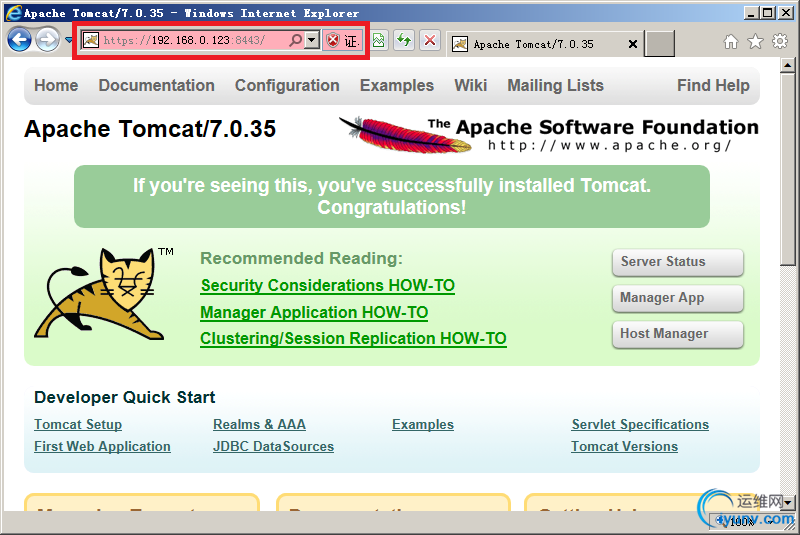Open Configuration in the navigation bar
The height and width of the screenshot is (535, 800).
click(287, 85)
